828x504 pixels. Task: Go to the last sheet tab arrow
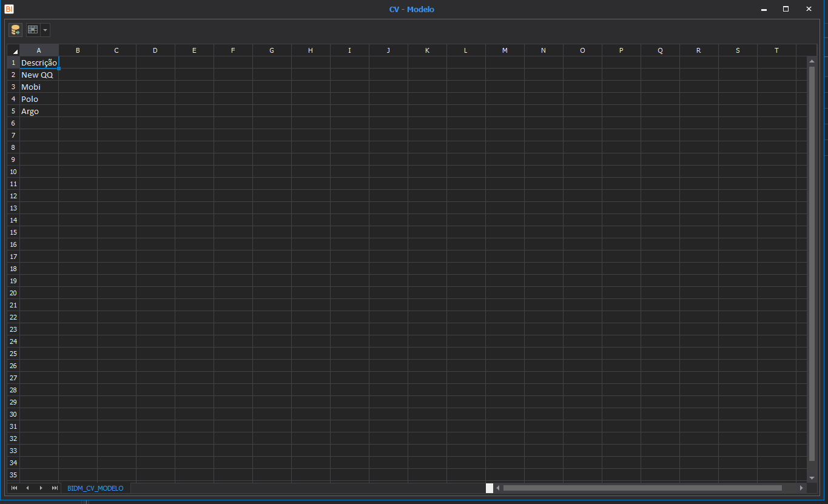[54, 488]
